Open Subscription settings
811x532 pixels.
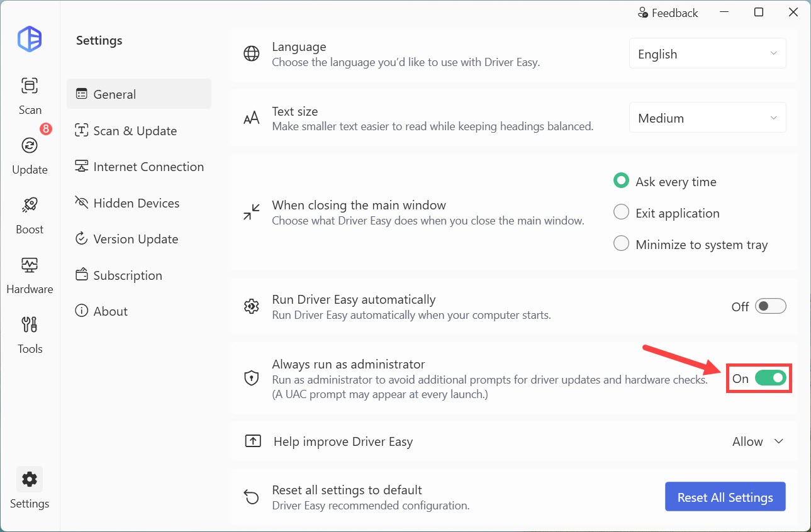coord(139,275)
